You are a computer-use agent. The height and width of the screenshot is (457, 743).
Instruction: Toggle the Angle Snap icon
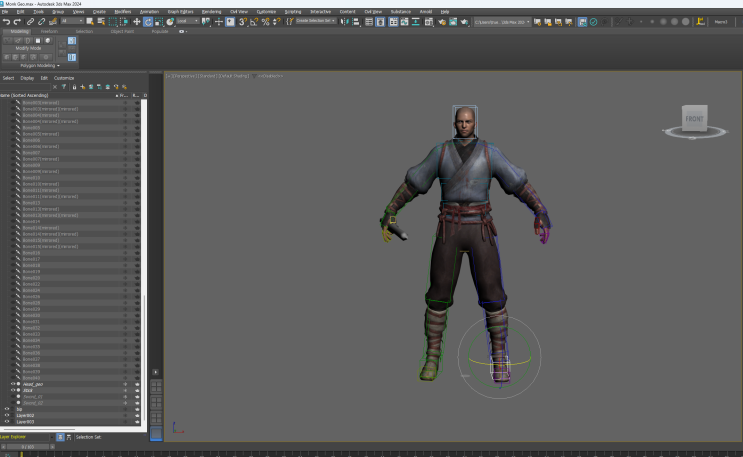tap(254, 22)
